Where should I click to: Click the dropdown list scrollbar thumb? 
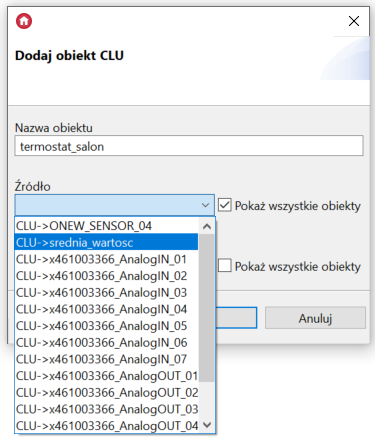(x=207, y=308)
